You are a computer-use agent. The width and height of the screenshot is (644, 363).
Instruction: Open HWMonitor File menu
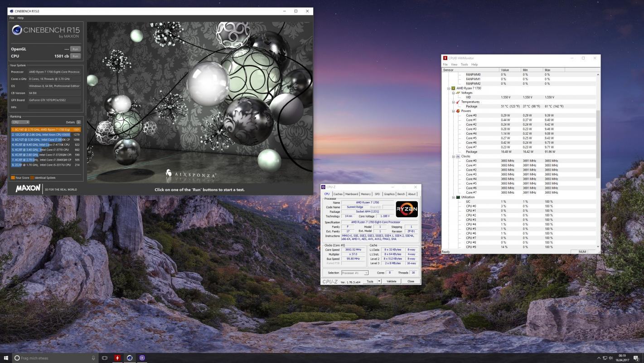(445, 64)
